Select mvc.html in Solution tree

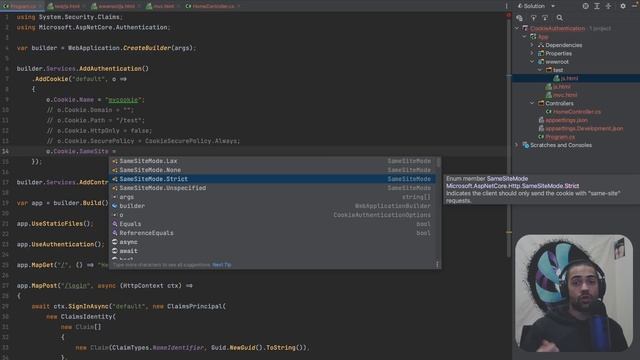565,95
